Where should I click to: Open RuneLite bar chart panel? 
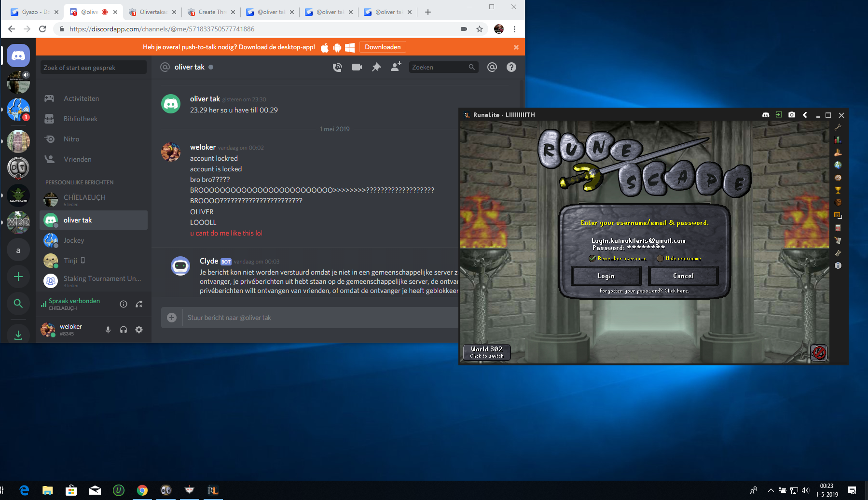838,140
